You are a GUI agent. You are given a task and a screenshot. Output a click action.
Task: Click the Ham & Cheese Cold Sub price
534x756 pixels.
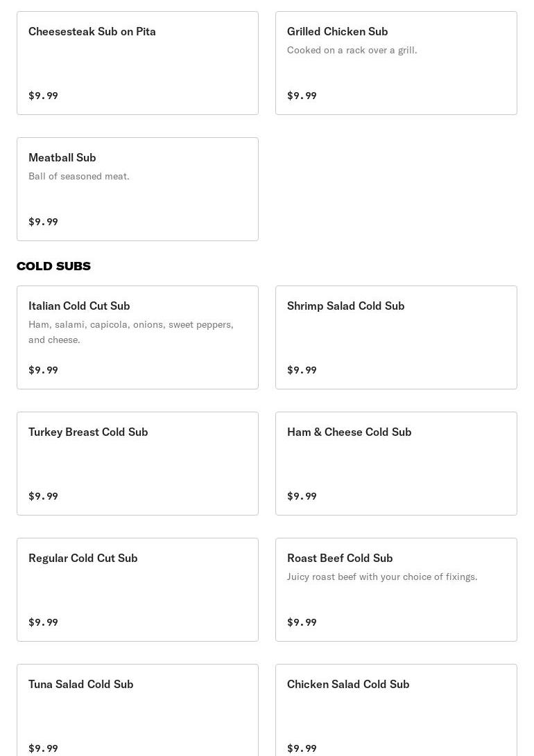click(302, 496)
